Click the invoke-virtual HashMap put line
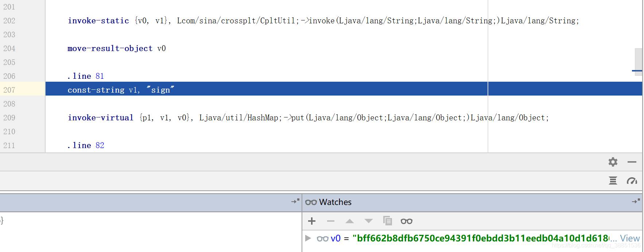The height and width of the screenshot is (252, 644). tap(308, 117)
